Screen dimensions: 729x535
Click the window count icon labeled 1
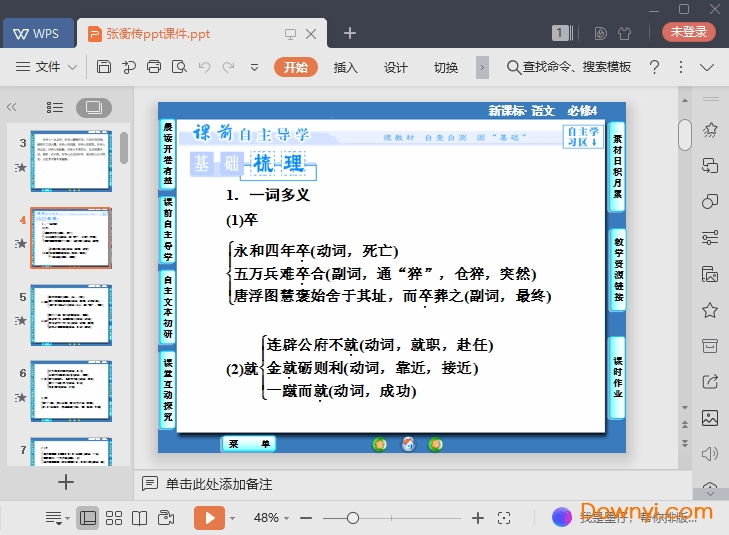point(562,33)
